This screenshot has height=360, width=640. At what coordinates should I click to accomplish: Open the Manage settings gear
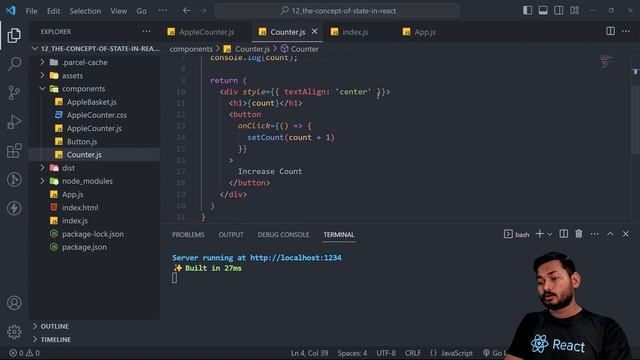(x=14, y=331)
